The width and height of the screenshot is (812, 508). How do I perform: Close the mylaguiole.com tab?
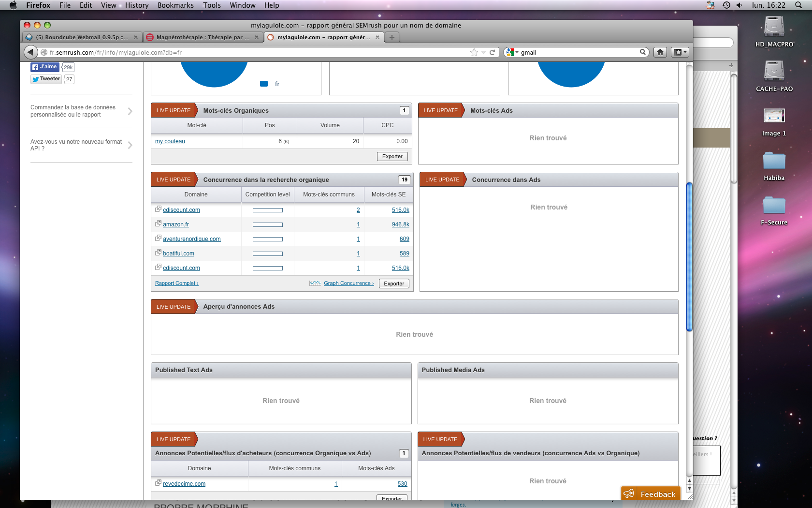tap(377, 37)
